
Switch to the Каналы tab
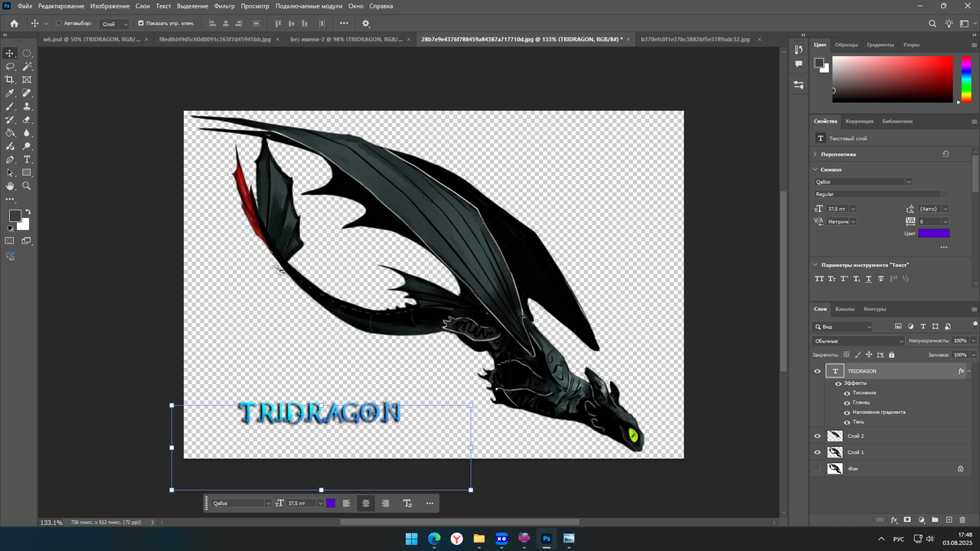point(844,309)
